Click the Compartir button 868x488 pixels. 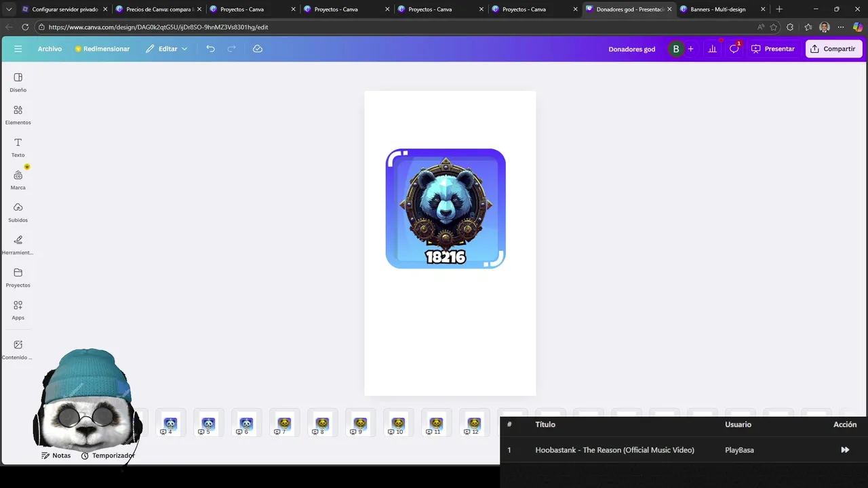[833, 49]
